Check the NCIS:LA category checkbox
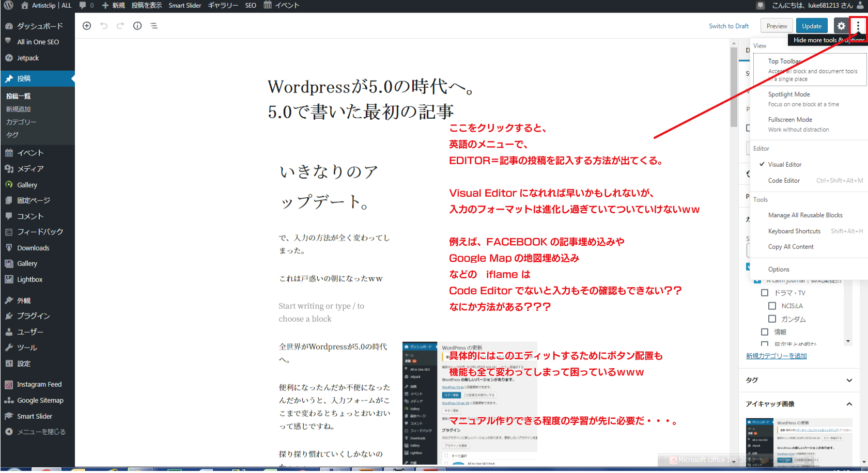Viewport: 868px width, 473px height. pos(772,306)
